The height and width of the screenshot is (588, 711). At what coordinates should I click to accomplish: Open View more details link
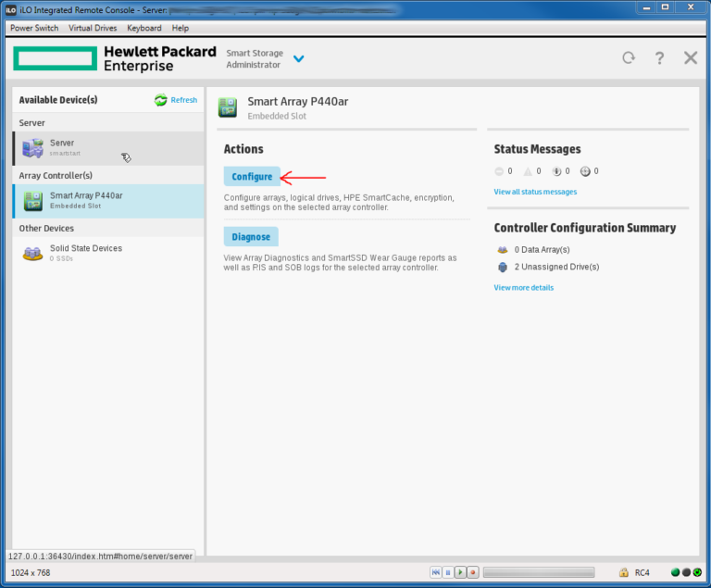click(x=523, y=288)
